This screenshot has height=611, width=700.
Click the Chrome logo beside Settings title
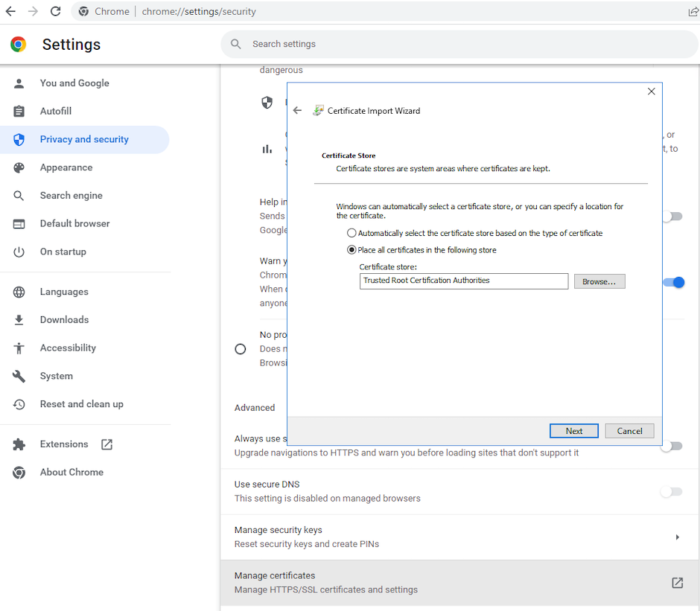19,44
